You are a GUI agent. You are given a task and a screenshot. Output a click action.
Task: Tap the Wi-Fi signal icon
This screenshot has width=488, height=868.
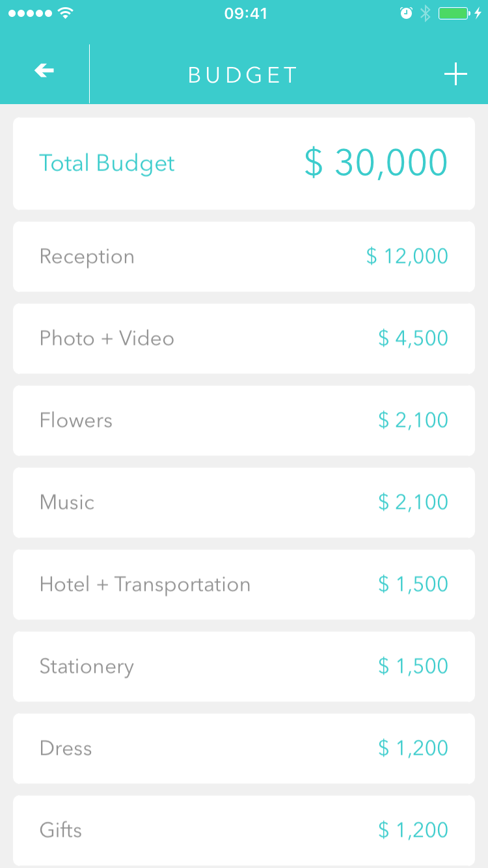tap(65, 13)
